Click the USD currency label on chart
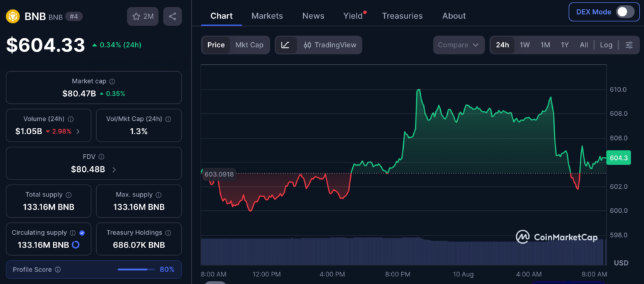The height and width of the screenshot is (284, 644). (x=620, y=263)
